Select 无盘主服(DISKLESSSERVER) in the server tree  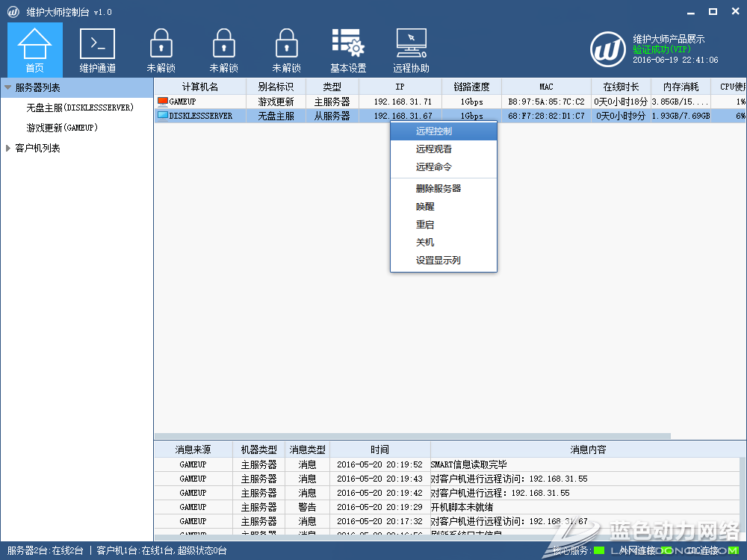(x=80, y=108)
